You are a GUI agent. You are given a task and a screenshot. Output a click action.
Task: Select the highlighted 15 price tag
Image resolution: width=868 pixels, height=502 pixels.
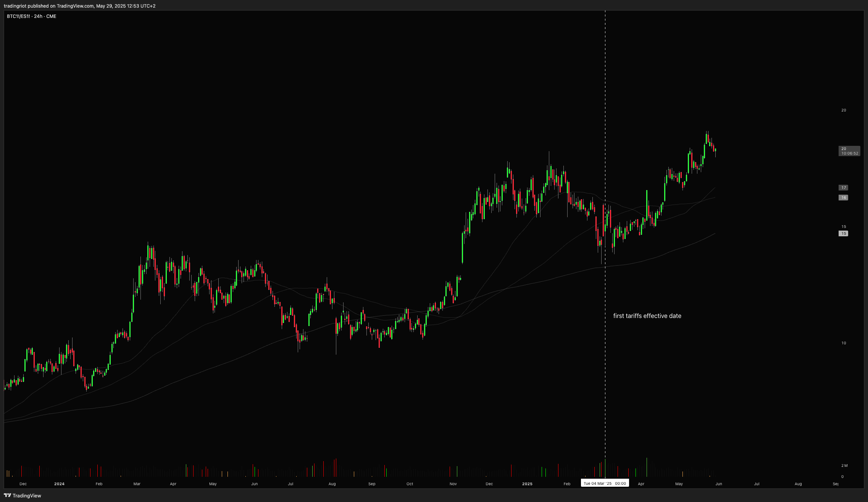(844, 234)
